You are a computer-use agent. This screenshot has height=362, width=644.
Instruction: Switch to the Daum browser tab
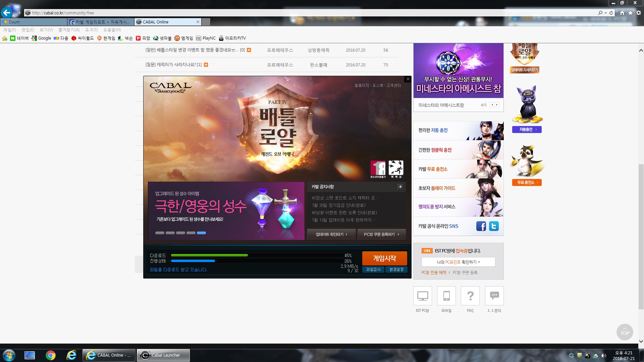[34, 22]
